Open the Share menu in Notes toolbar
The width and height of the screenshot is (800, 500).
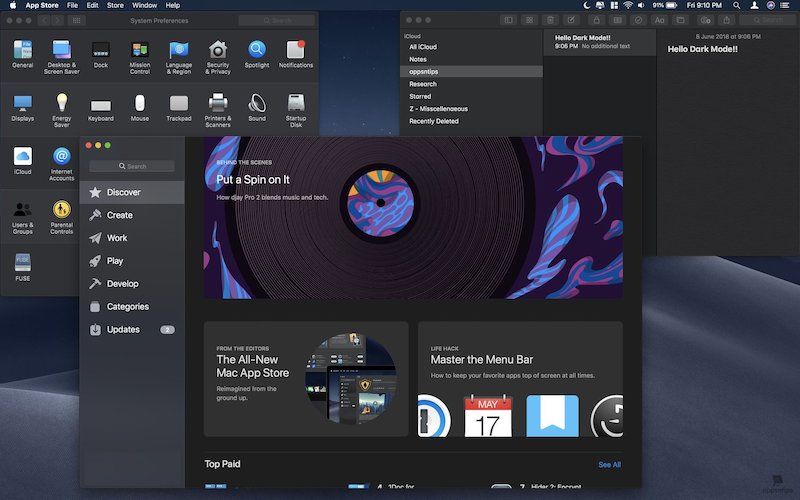click(727, 20)
